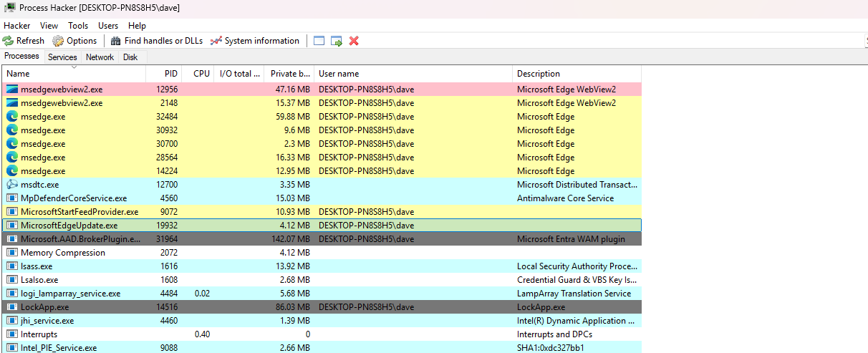Screen dimensions: 868x353
Task: Open Options via the gear icon
Action: coord(58,41)
